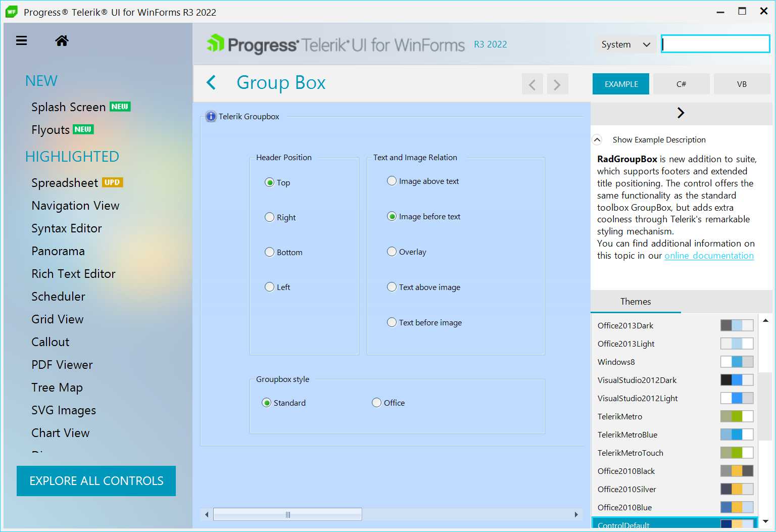Choose Image above text option

click(x=423, y=181)
